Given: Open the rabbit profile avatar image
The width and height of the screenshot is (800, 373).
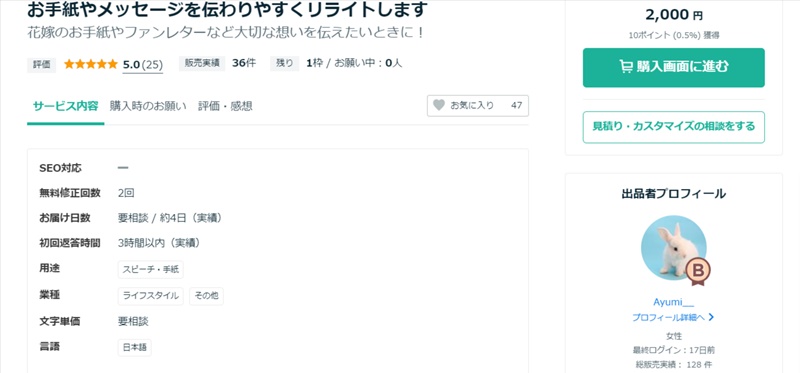Looking at the screenshot, I should tap(673, 248).
